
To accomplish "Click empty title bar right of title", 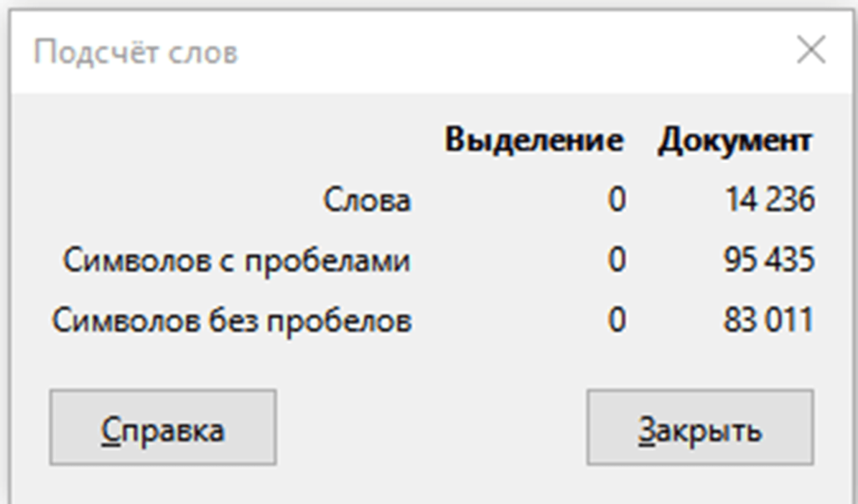I will tap(503, 53).
